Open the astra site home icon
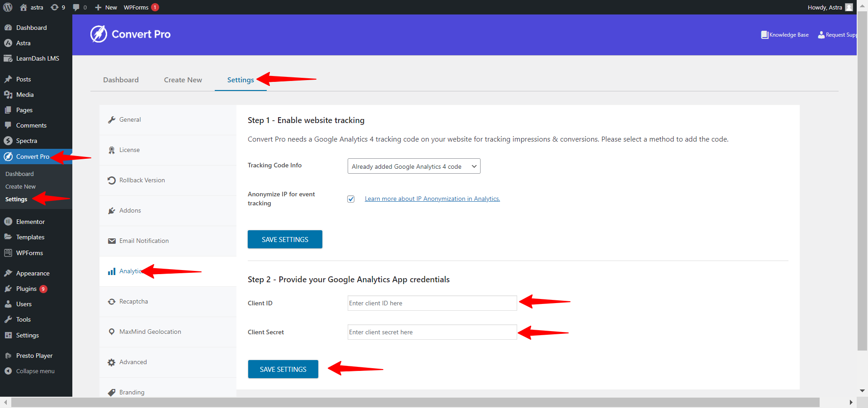The width and height of the screenshot is (868, 408). (x=24, y=7)
